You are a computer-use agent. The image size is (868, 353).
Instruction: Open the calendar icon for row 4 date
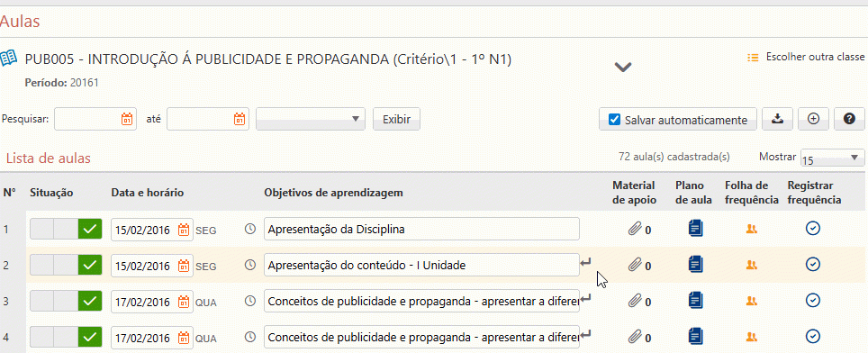pyautogui.click(x=184, y=337)
